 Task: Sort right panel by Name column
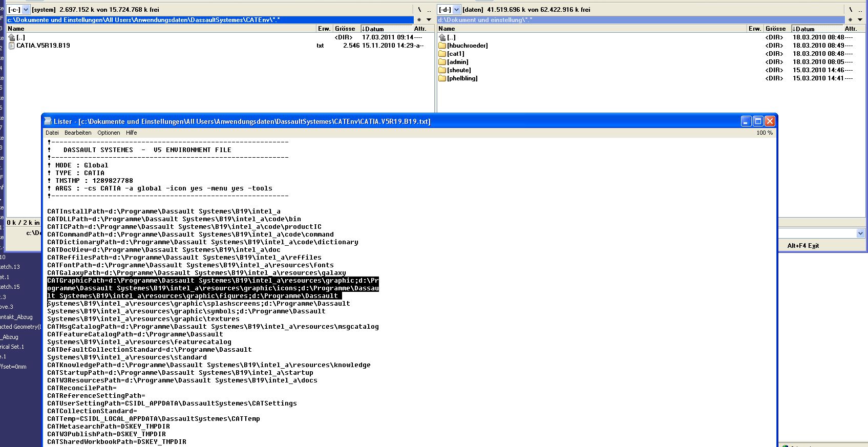coord(592,29)
